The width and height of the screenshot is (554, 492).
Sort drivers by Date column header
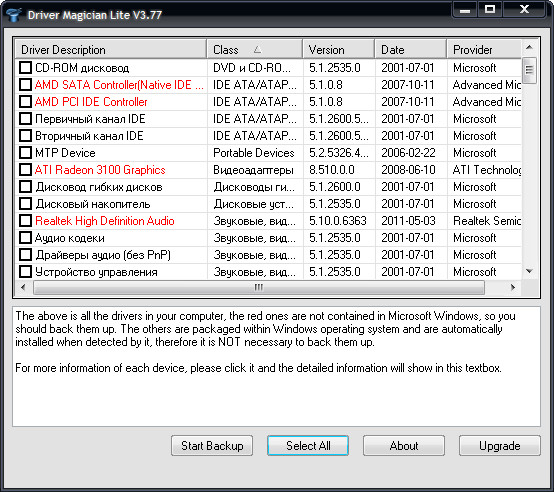[411, 49]
